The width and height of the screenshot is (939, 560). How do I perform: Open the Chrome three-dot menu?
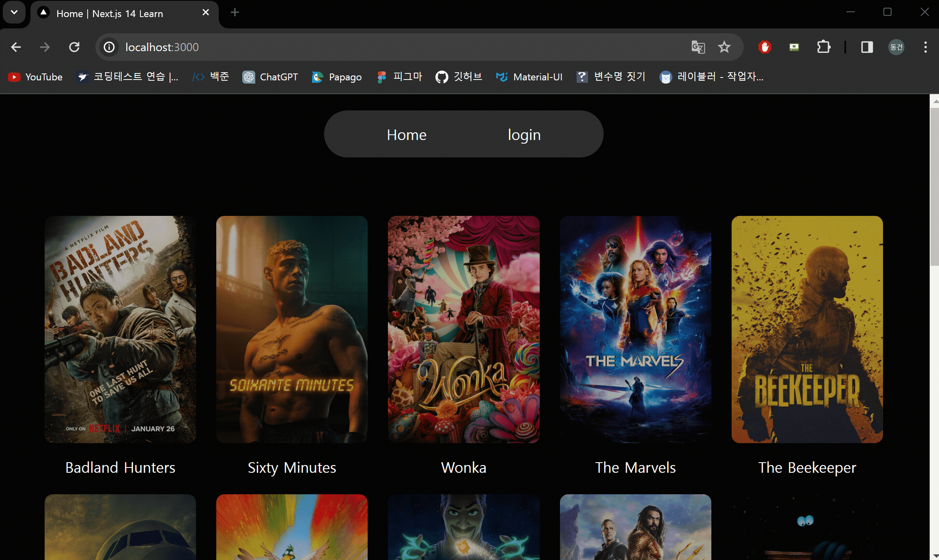(x=926, y=47)
